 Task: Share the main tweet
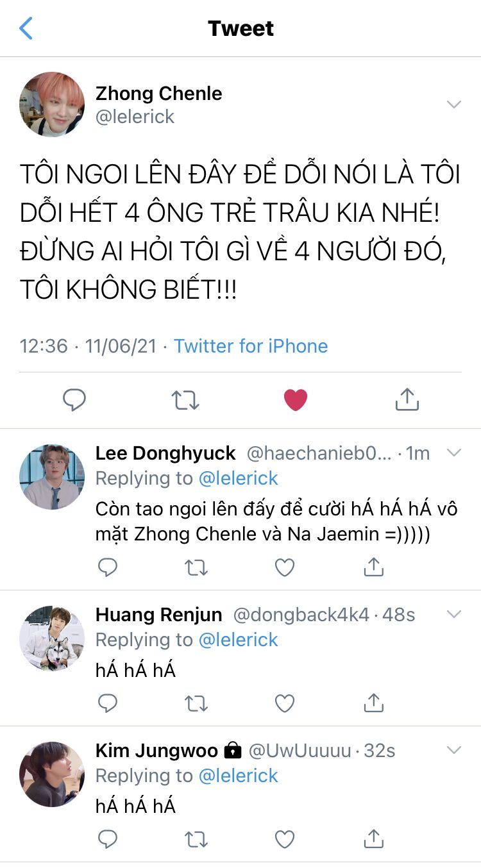click(x=407, y=400)
